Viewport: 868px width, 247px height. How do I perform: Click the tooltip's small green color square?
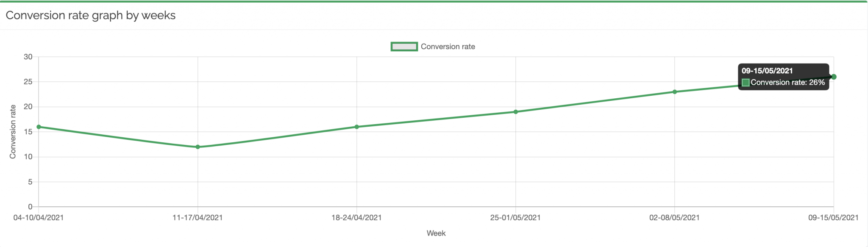click(x=746, y=83)
